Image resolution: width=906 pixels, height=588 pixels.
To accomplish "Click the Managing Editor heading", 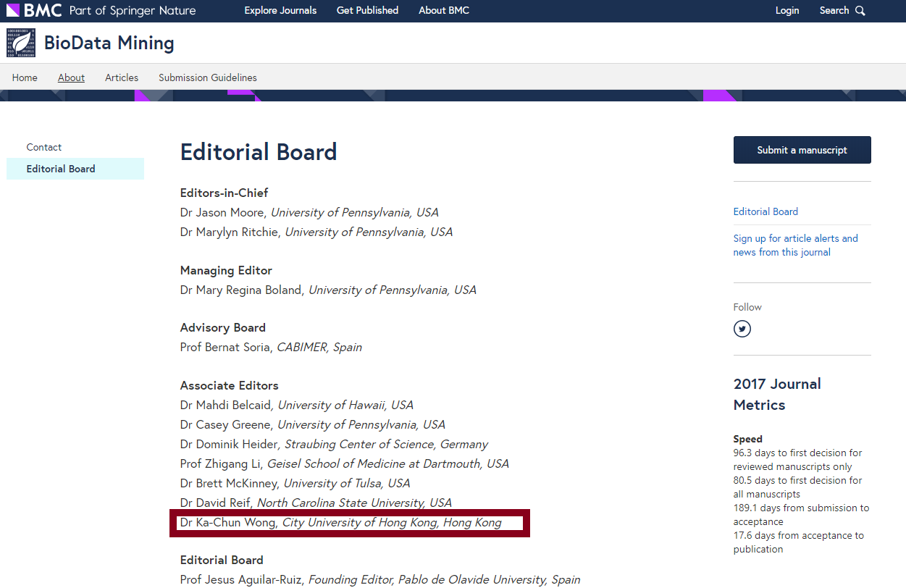I will (226, 270).
